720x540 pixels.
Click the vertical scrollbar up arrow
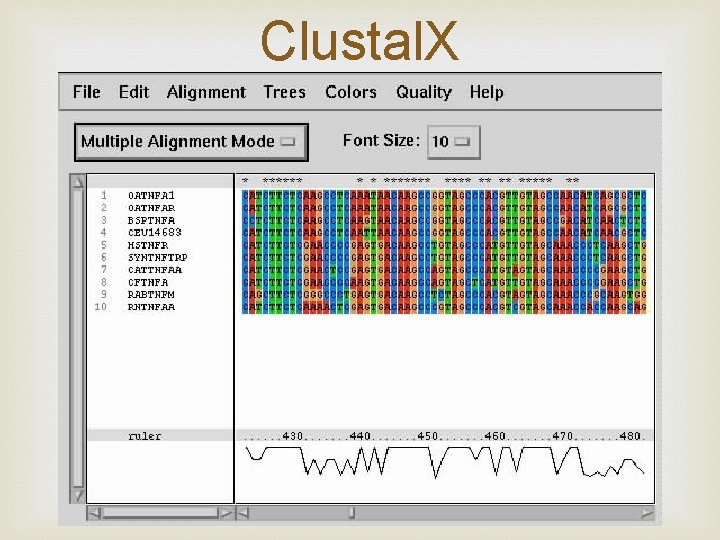coord(78,182)
